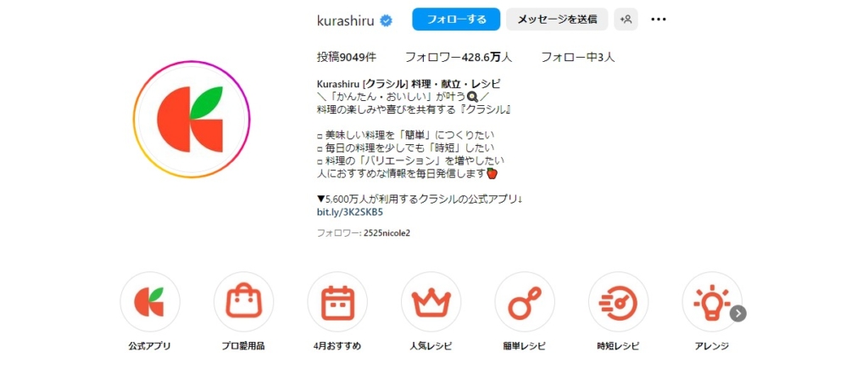This screenshot has width=868, height=386.
Task: Open the three-dot options menu
Action: click(658, 20)
